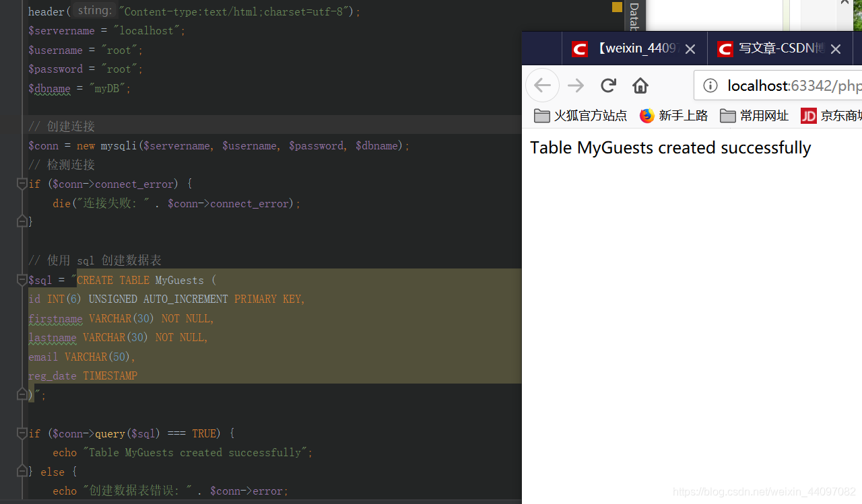
Task: Collapse the $conn->query if block
Action: pos(22,433)
